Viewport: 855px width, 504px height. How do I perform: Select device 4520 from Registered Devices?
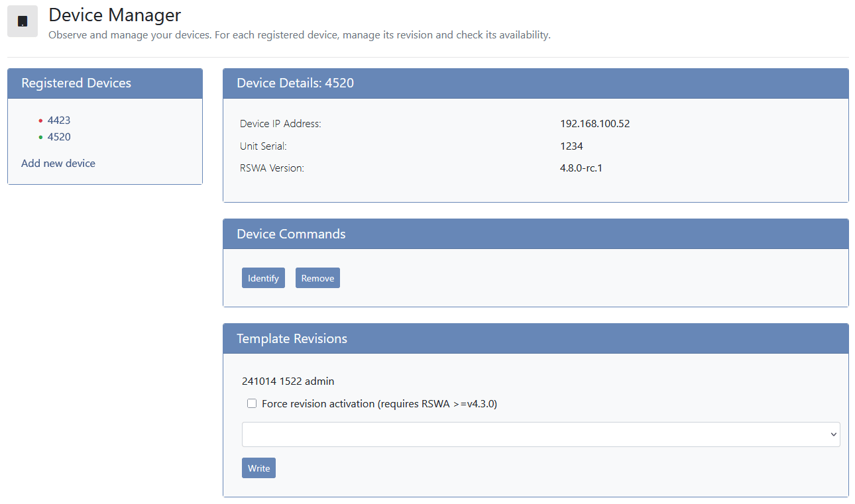[x=59, y=137]
